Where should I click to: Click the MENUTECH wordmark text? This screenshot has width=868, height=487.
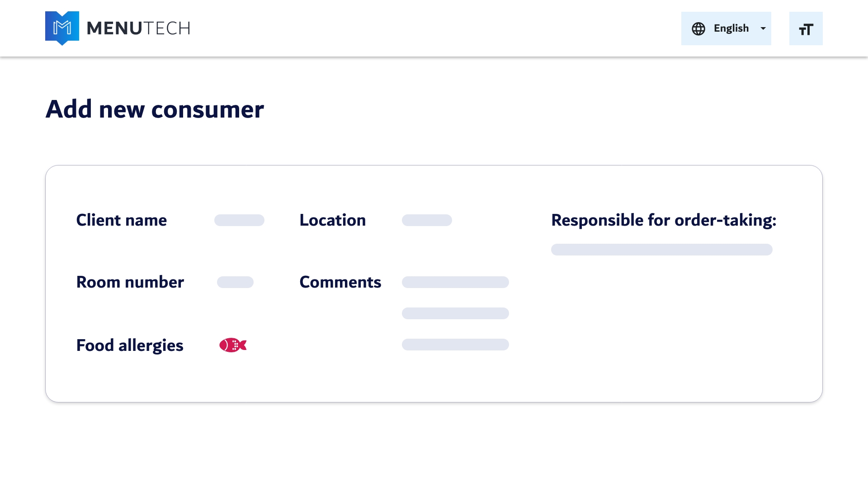click(x=138, y=28)
